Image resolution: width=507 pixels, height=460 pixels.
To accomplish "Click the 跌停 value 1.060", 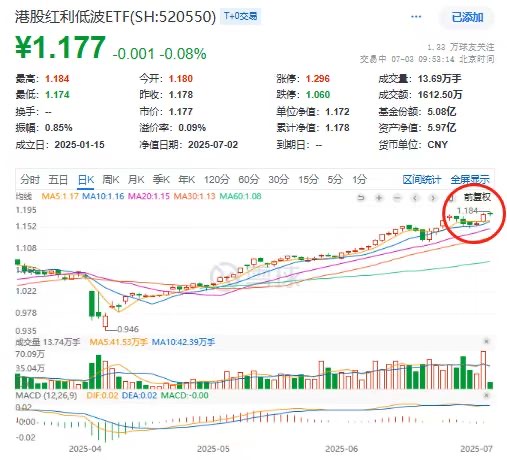I will (318, 95).
